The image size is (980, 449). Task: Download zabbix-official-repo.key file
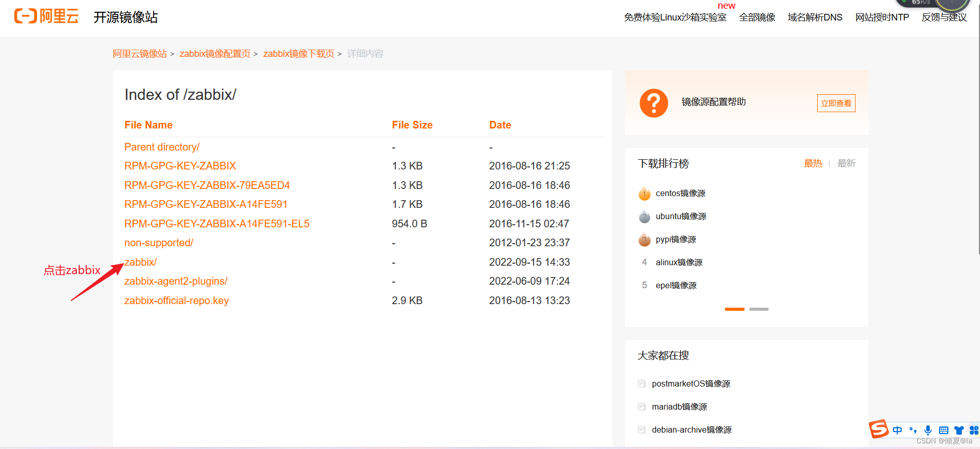tap(177, 301)
